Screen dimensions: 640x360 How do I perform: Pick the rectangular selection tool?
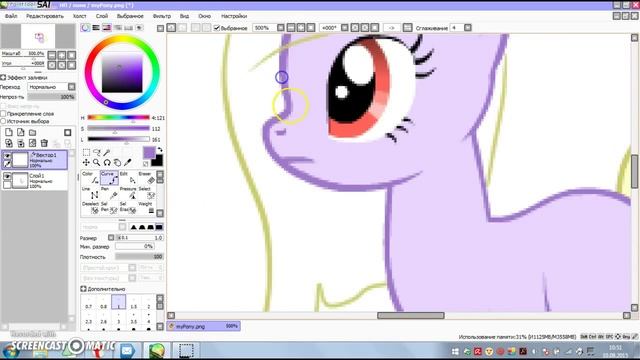coord(86,152)
